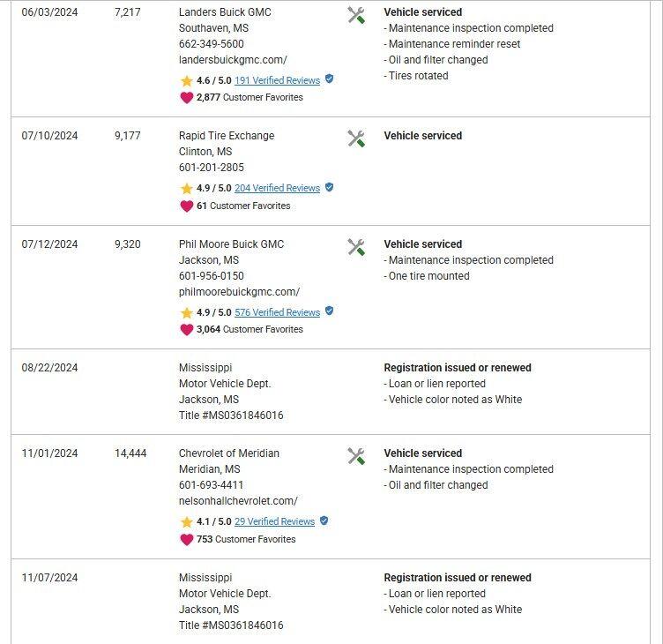This screenshot has height=644, width=663.
Task: Open the 204 Verified Reviews link
Action: point(277,188)
